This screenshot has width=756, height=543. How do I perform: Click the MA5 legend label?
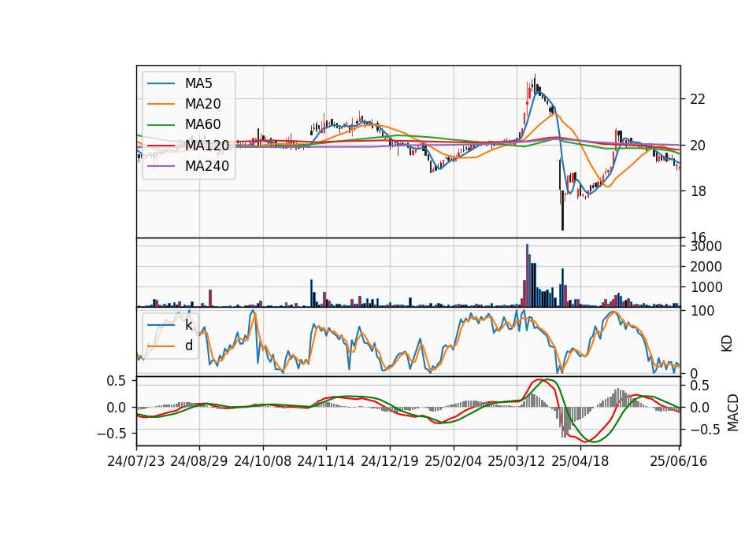(x=198, y=83)
